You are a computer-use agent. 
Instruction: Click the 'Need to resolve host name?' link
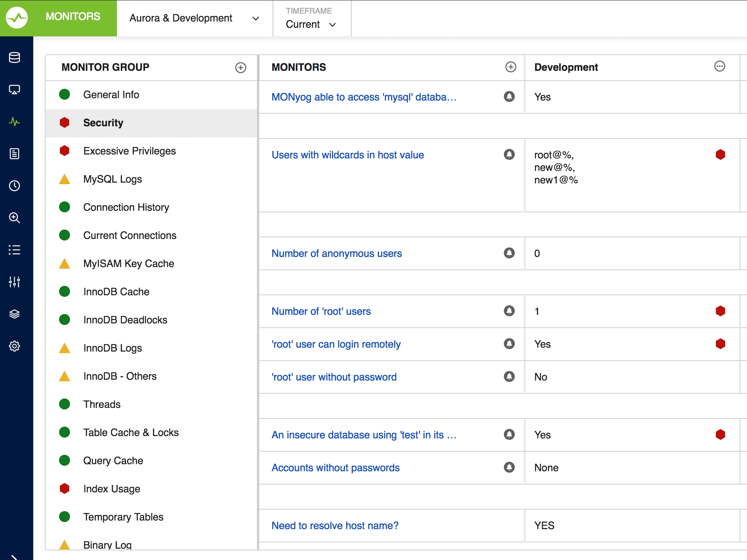click(x=335, y=526)
